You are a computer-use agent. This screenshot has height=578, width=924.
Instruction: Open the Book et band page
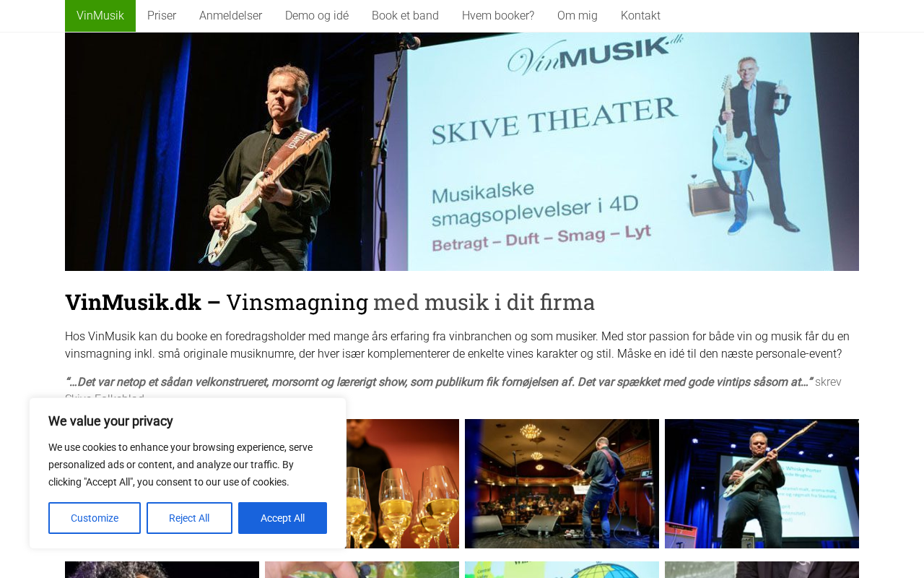coord(405,16)
